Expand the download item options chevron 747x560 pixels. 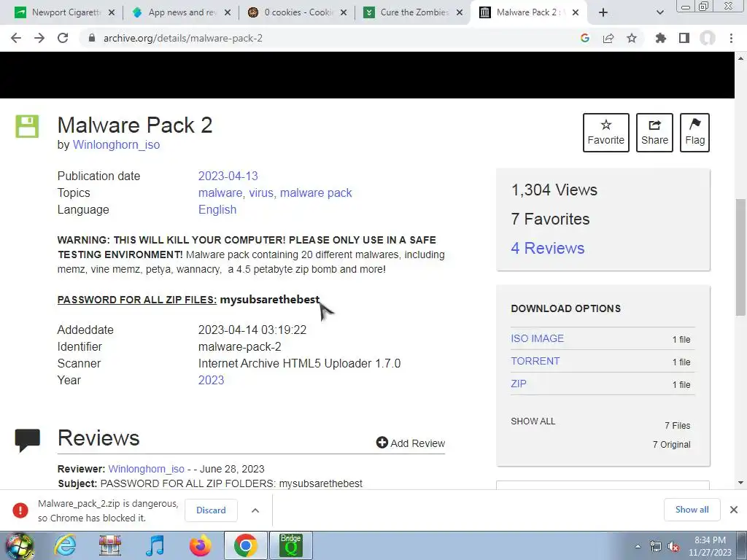click(255, 510)
